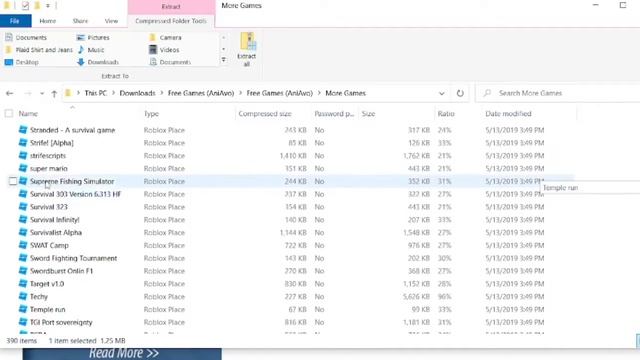Sort by Date modified column header
The image size is (640, 360).
tap(508, 113)
